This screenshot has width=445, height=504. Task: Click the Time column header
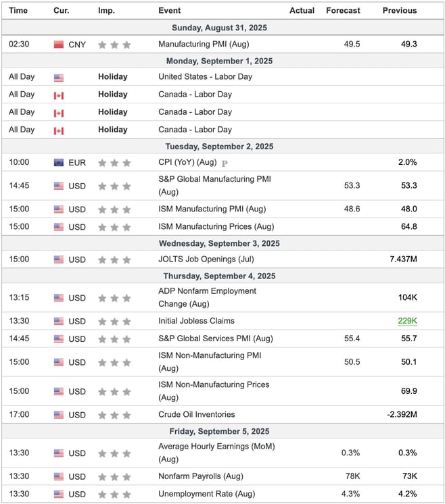[x=18, y=11]
